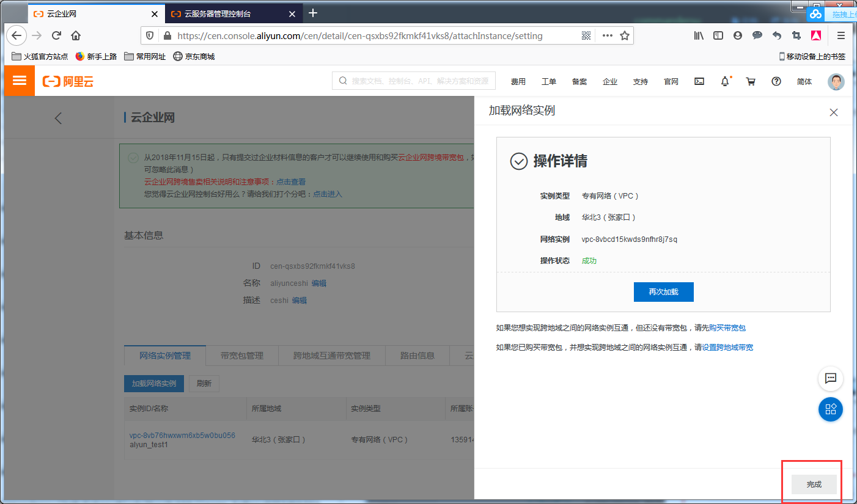Viewport: 857px width, 504px height.
Task: Open the Firefox Library icon
Action: [698, 35]
